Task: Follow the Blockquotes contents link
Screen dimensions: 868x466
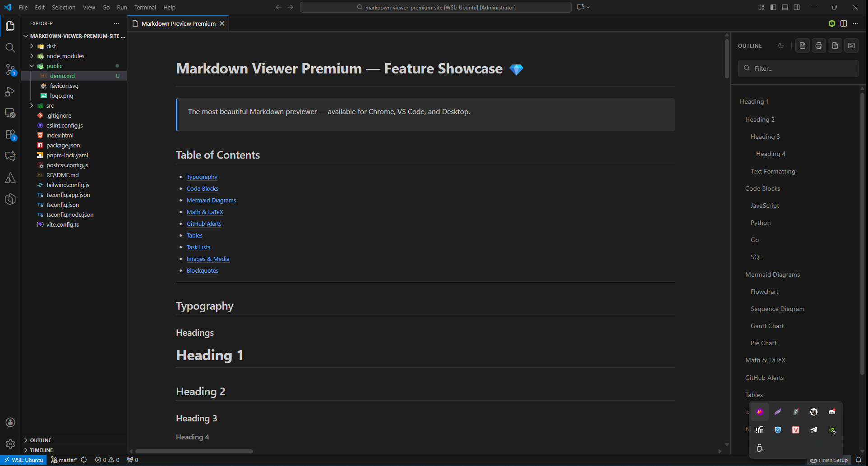Action: pos(203,271)
